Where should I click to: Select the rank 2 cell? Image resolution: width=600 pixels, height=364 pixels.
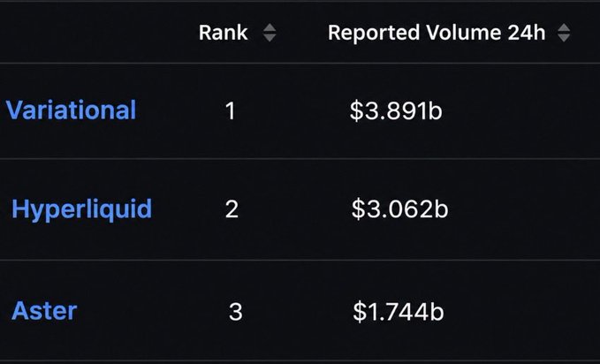pos(232,209)
